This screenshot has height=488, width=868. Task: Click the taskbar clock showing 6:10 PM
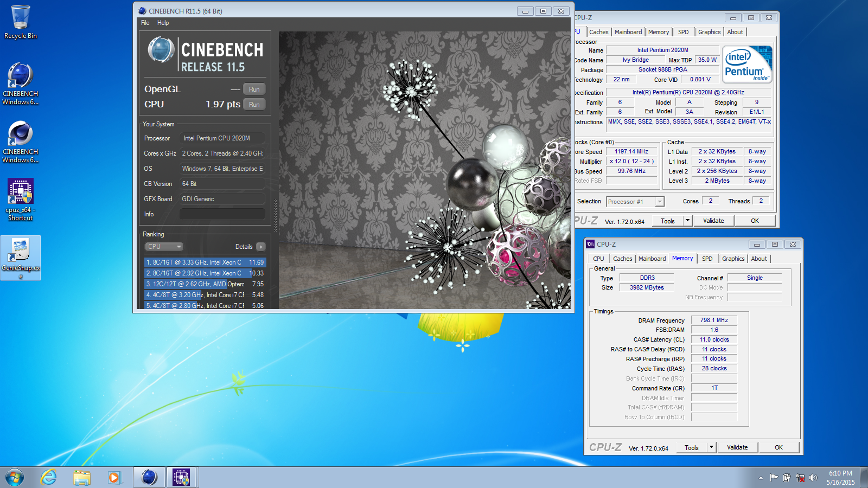pos(840,478)
